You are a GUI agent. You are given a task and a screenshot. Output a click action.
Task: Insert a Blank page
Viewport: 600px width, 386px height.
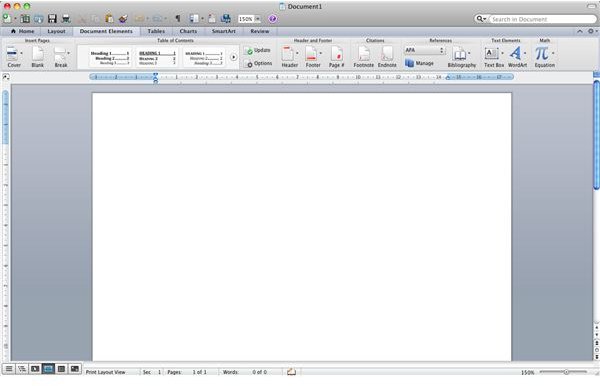tap(38, 56)
